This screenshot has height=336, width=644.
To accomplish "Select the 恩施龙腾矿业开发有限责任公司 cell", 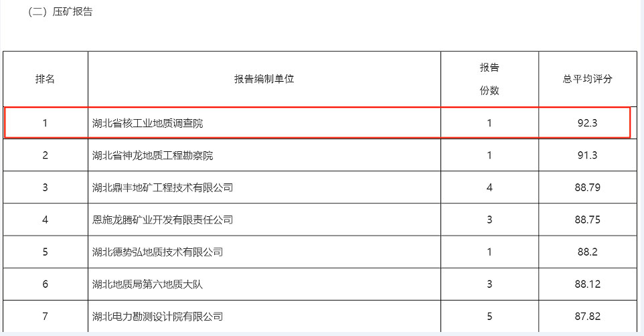I will pos(163,220).
